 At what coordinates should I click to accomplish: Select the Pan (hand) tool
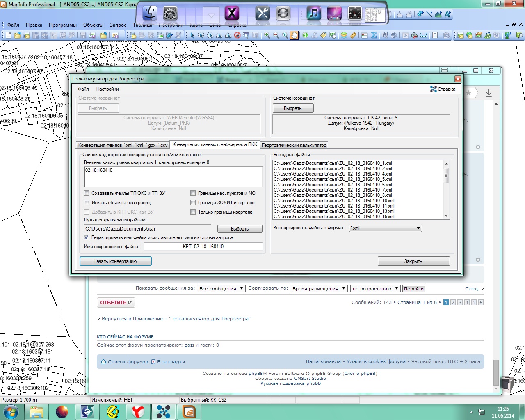(294, 35)
